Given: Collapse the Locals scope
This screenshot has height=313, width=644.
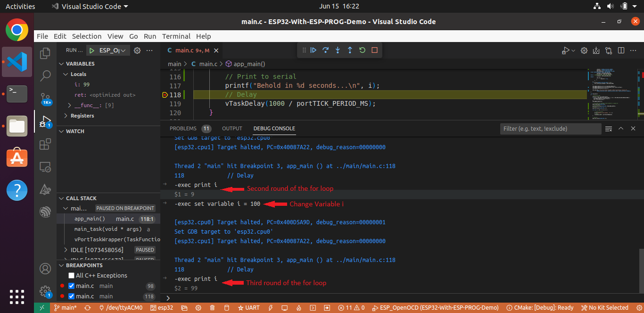Looking at the screenshot, I should tap(78, 74).
